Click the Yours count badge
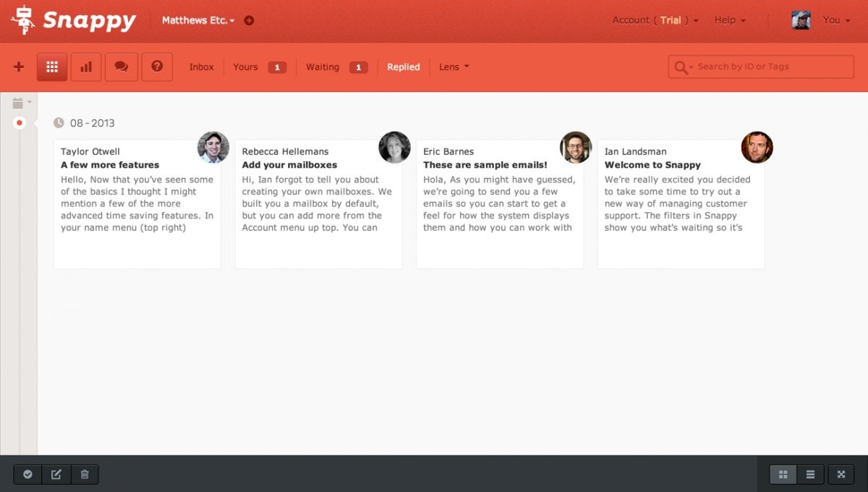The image size is (868, 492). click(x=277, y=67)
